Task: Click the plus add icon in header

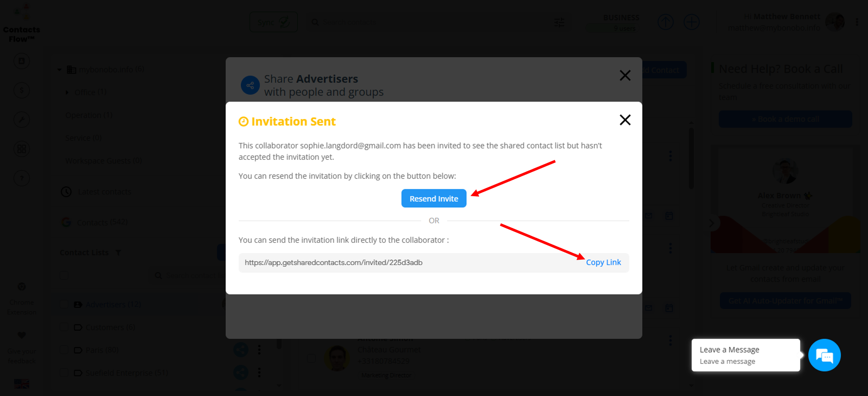Action: [x=691, y=22]
